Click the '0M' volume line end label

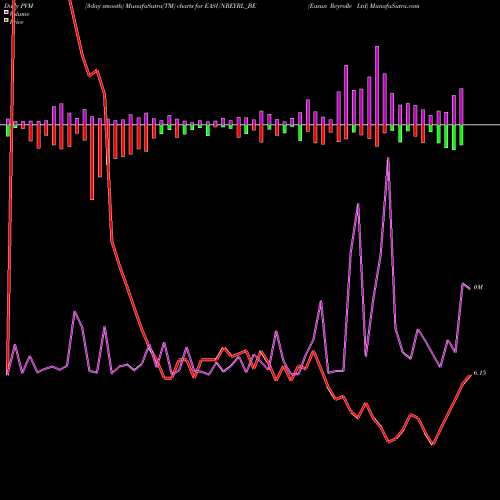[x=478, y=287]
